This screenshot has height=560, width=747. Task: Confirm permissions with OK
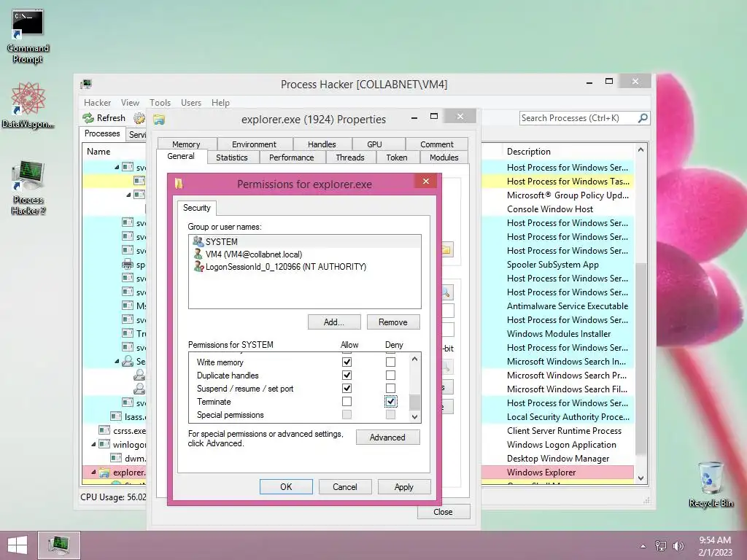(286, 486)
